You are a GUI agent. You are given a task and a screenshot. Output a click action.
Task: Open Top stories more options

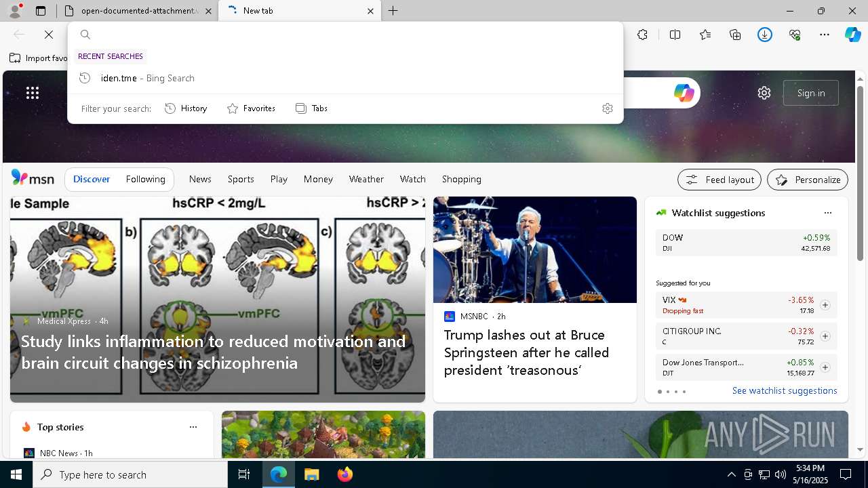tap(193, 427)
